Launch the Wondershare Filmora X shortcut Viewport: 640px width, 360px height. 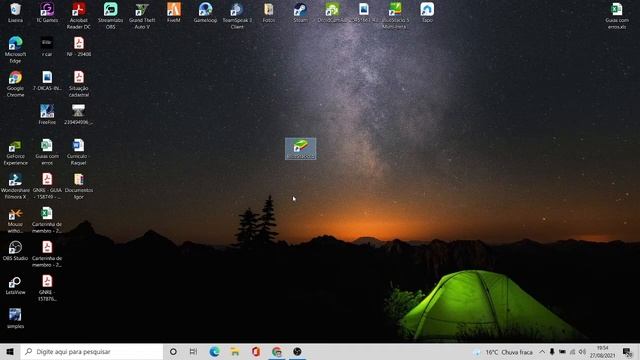[16, 186]
